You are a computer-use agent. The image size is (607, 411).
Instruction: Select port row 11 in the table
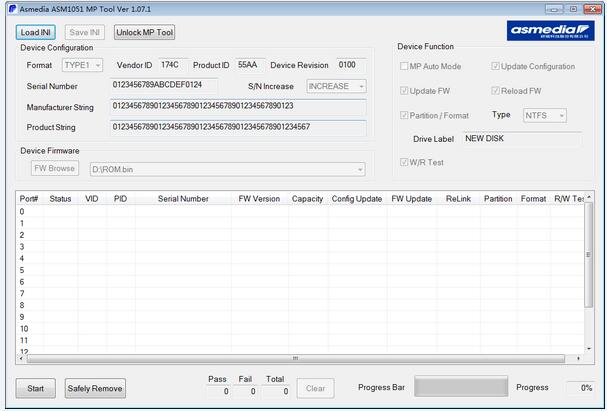300,341
